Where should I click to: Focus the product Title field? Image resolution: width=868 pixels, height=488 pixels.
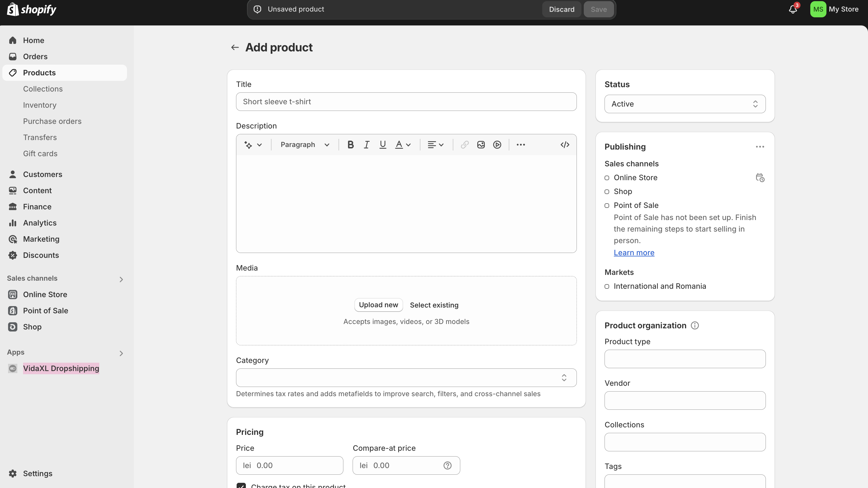tap(406, 102)
